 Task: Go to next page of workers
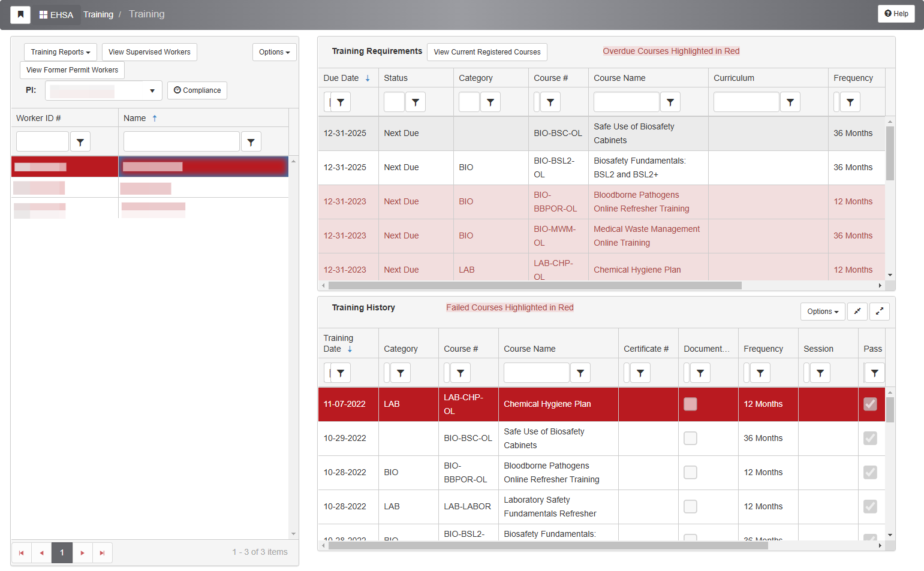tap(82, 552)
